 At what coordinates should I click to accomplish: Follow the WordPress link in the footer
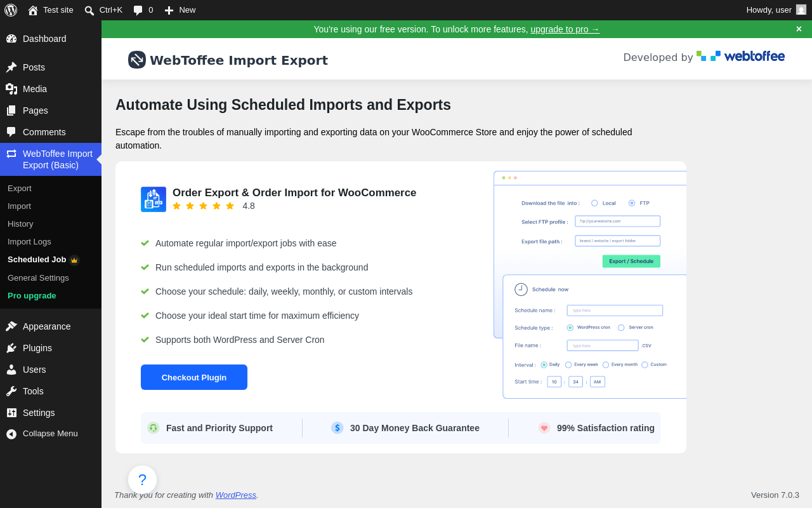pyautogui.click(x=236, y=495)
